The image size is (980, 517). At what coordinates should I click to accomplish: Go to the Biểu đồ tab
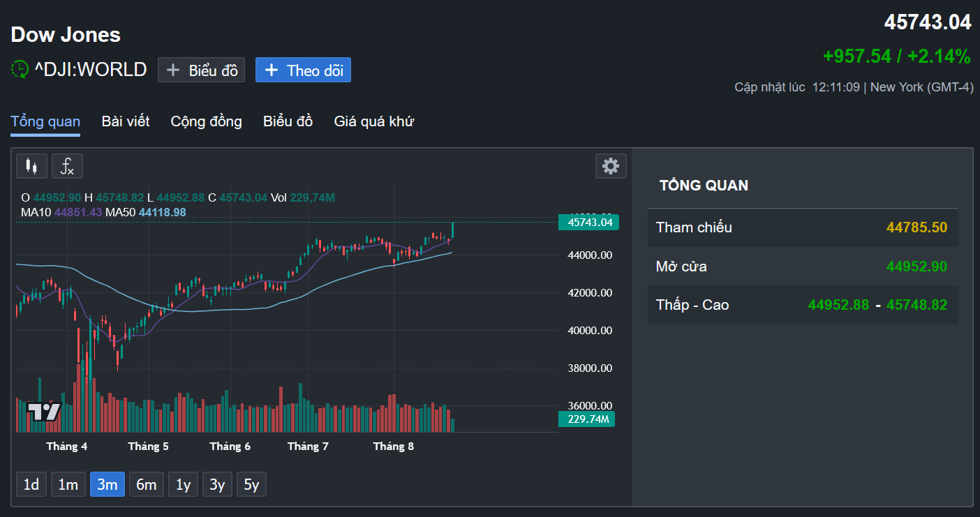coord(288,121)
